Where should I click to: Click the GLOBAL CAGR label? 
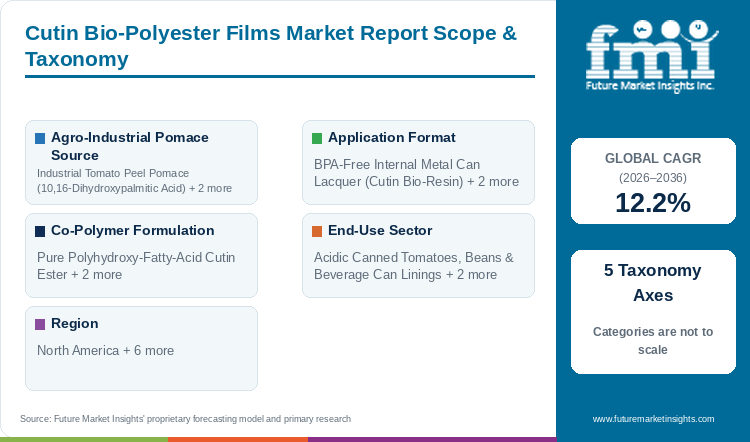653,158
